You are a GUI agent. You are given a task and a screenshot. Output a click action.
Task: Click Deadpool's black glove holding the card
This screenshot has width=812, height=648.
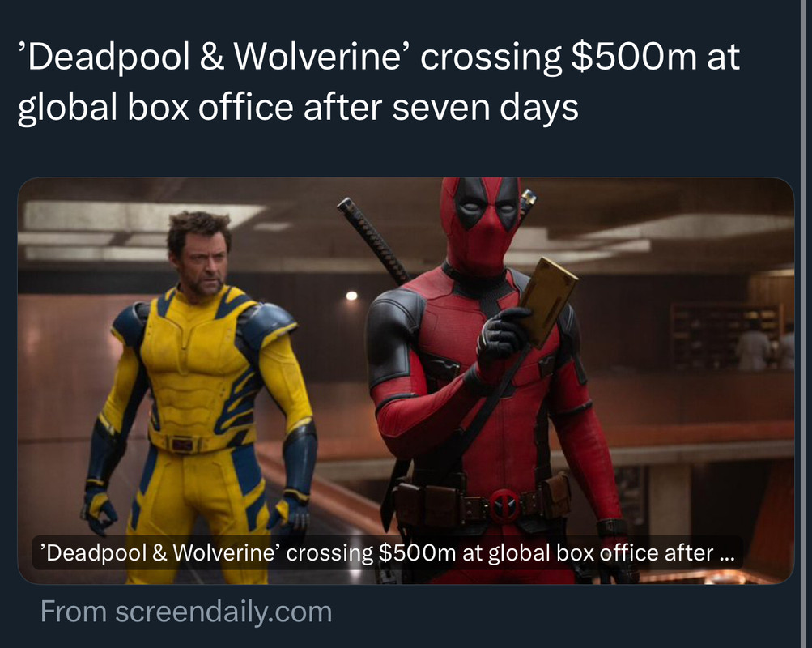tap(501, 335)
